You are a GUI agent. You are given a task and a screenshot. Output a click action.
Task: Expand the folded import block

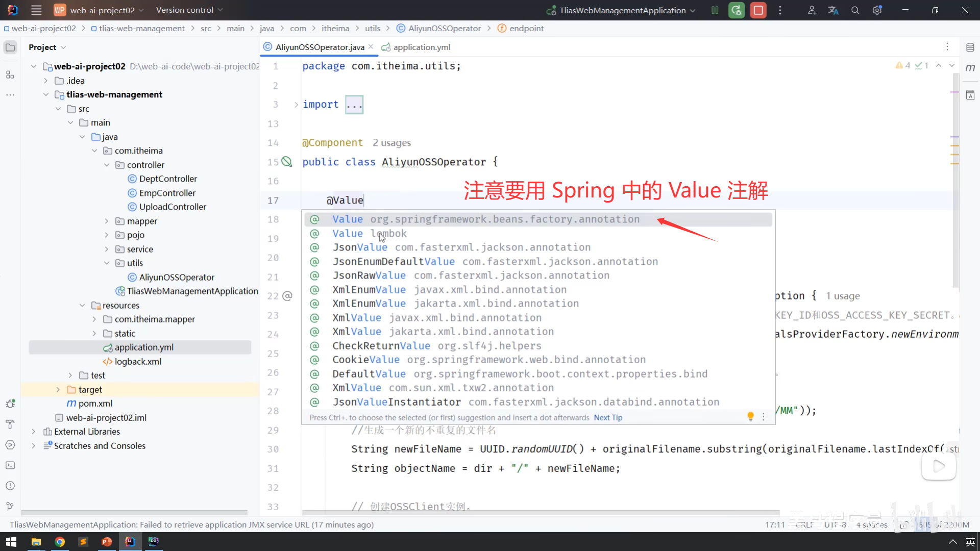[x=296, y=105]
